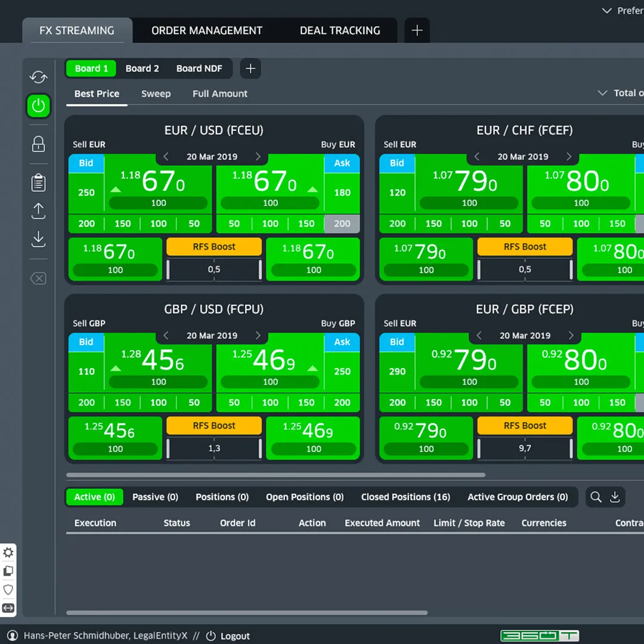Click the padlock lock icon
The height and width of the screenshot is (644, 644).
coord(38,144)
